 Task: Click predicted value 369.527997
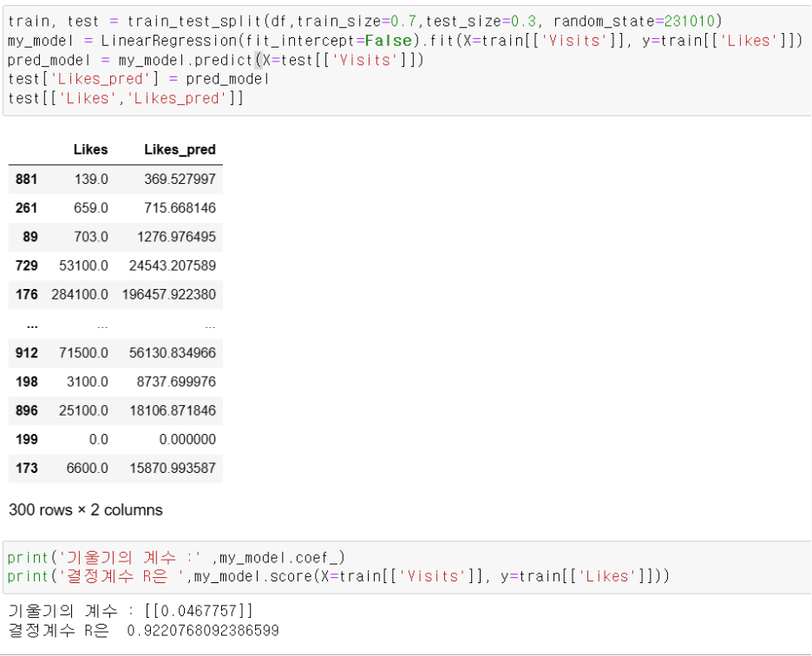(x=180, y=180)
